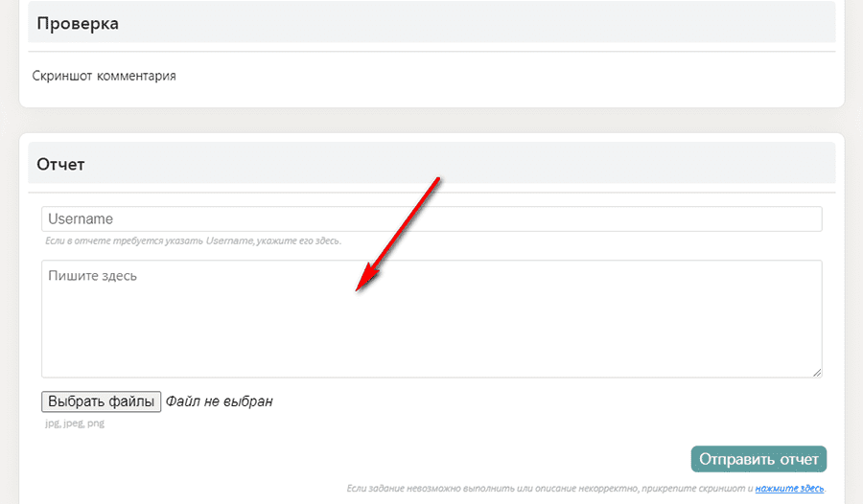Click the word "скриншот" in the footer note
The height and width of the screenshot is (504, 863).
click(731, 489)
